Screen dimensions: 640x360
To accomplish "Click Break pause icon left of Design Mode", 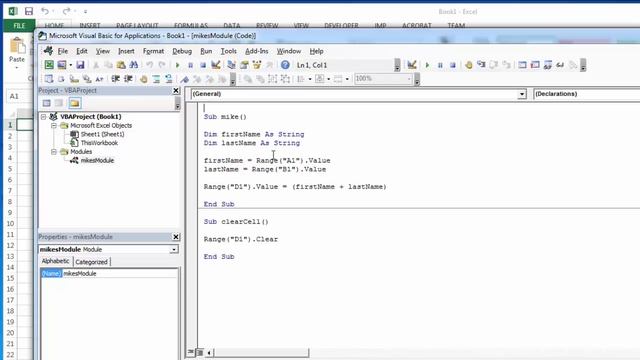I will [190, 65].
